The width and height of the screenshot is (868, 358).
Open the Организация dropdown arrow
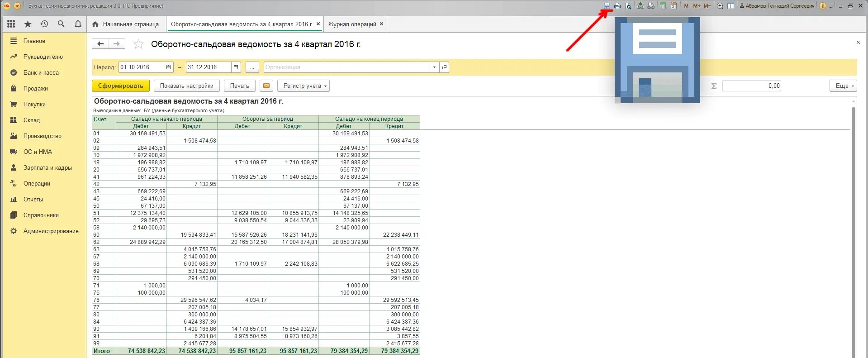[434, 67]
